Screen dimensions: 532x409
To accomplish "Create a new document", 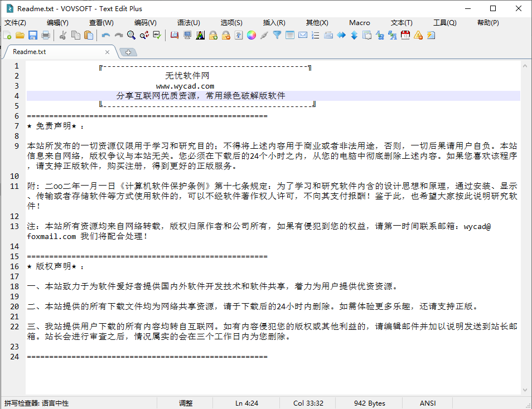I will (8, 35).
